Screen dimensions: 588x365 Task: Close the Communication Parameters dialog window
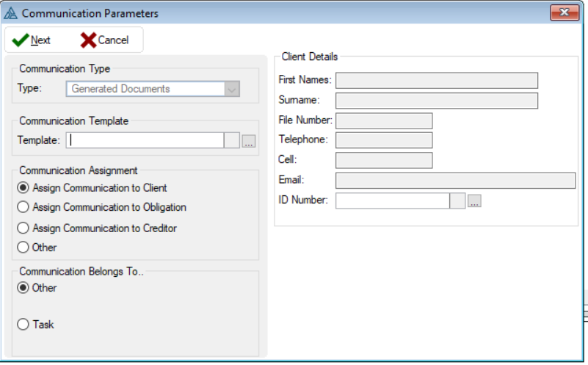click(565, 12)
